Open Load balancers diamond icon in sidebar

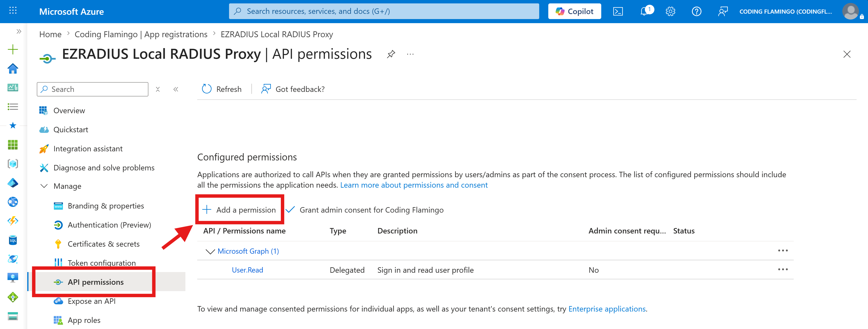coord(13,297)
